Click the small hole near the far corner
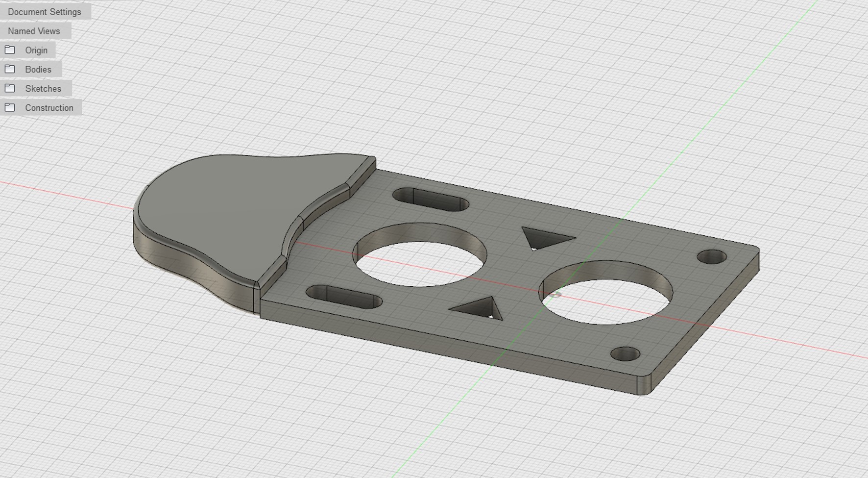868x478 pixels. point(712,256)
